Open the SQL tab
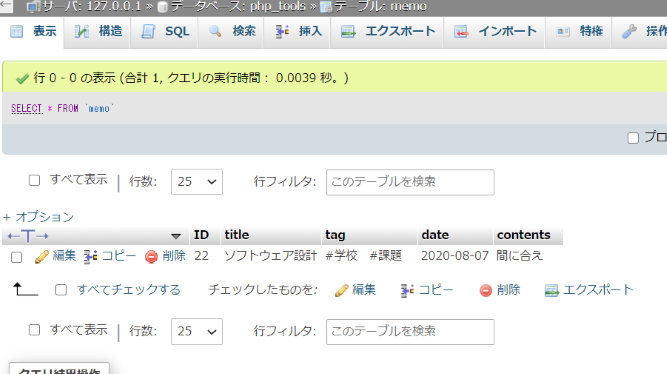 tap(165, 31)
